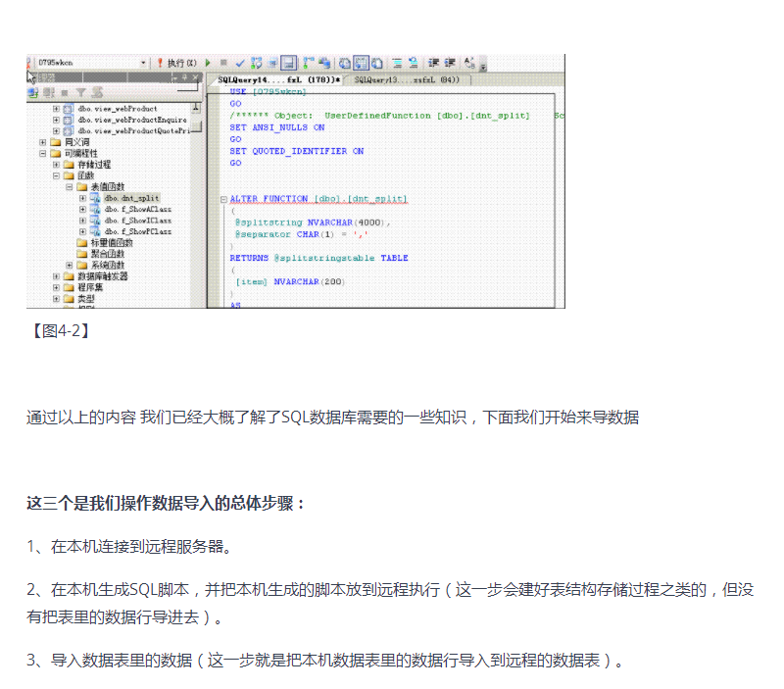784x689 pixels.
Task: Expand the 程序集 folder
Action: [56, 287]
